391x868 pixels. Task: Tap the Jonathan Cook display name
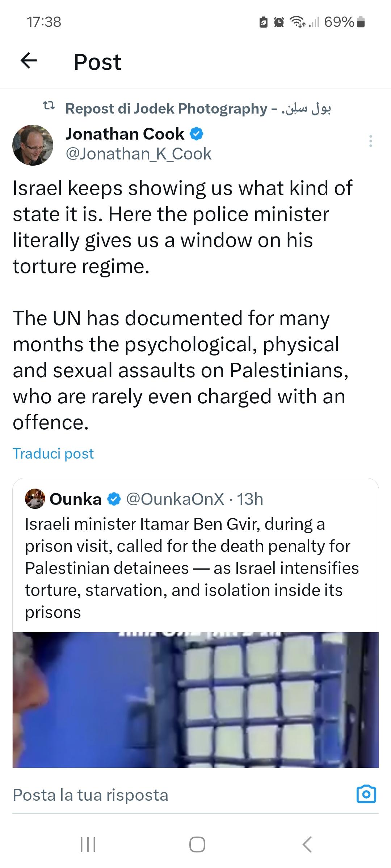point(125,134)
